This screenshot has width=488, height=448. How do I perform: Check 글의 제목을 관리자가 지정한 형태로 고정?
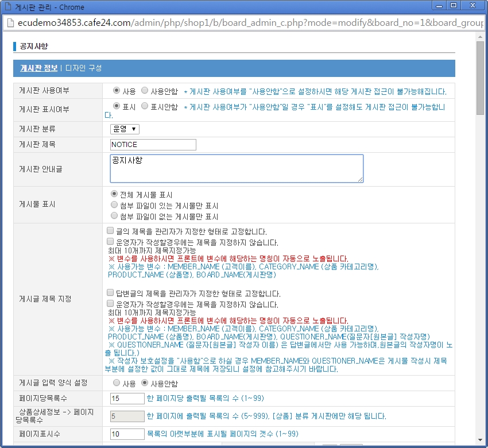click(110, 231)
